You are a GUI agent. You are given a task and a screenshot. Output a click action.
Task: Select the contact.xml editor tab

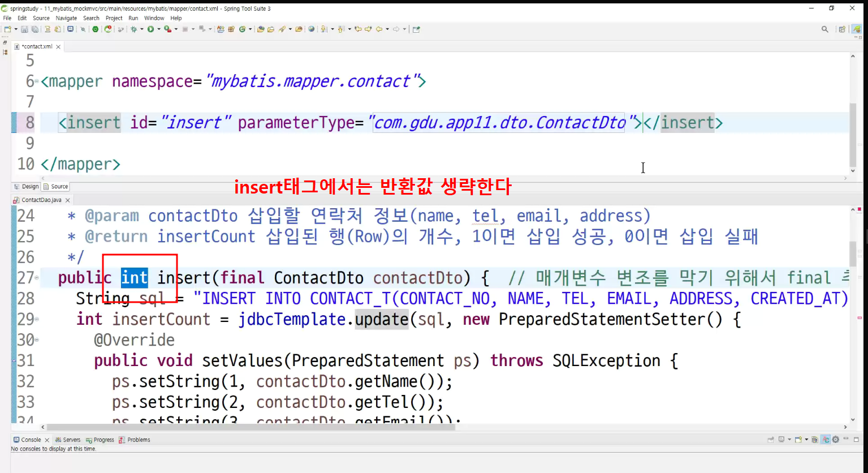click(37, 46)
